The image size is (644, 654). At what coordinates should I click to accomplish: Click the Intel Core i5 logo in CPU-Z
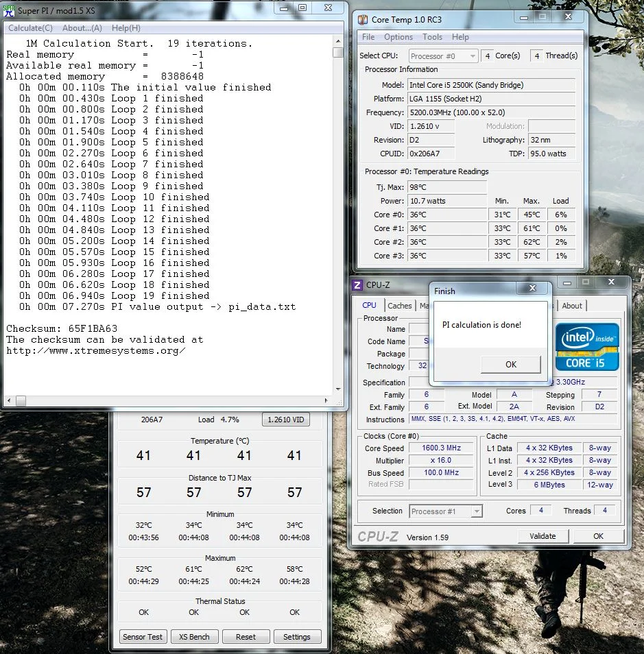(x=587, y=347)
